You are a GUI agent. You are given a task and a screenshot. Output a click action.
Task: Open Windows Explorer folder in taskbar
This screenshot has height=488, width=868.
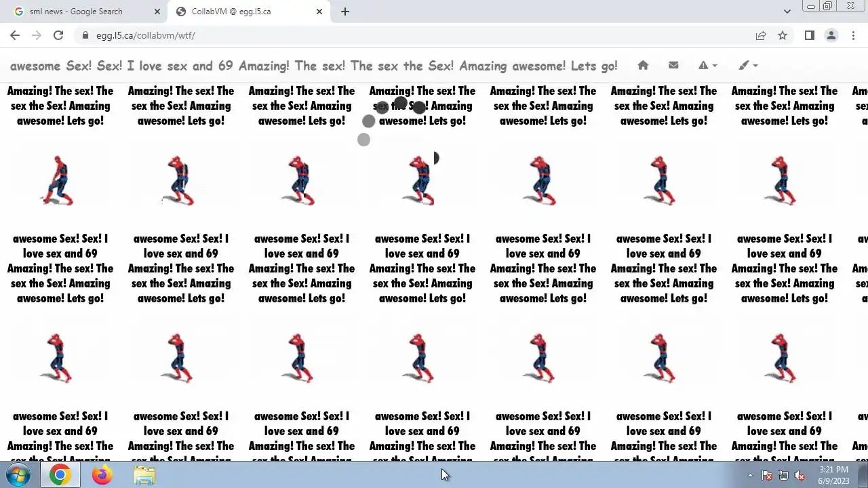pos(144,475)
